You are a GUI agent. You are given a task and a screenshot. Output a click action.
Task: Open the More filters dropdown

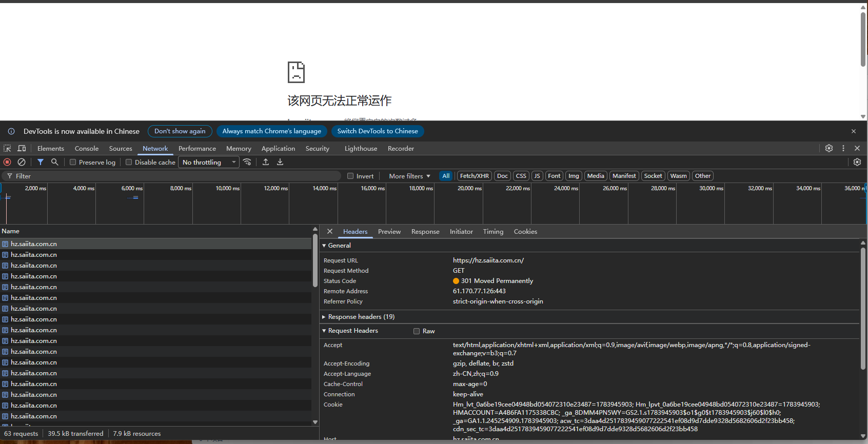tap(409, 176)
